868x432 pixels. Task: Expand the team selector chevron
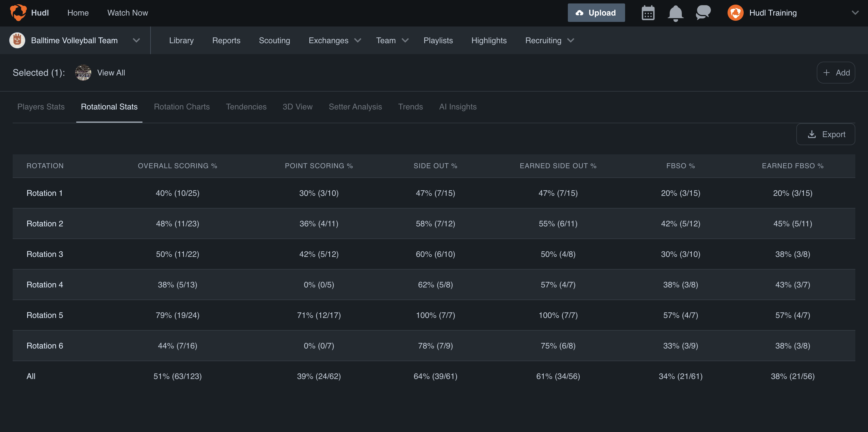point(136,40)
